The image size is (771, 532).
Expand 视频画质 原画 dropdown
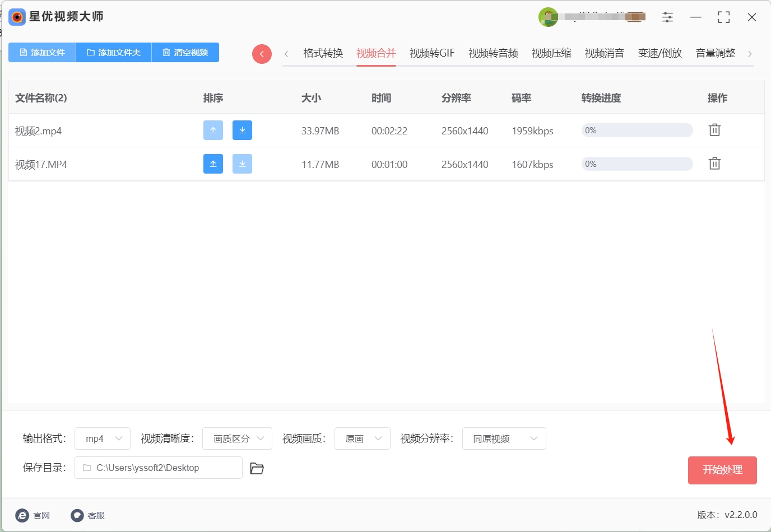point(363,438)
